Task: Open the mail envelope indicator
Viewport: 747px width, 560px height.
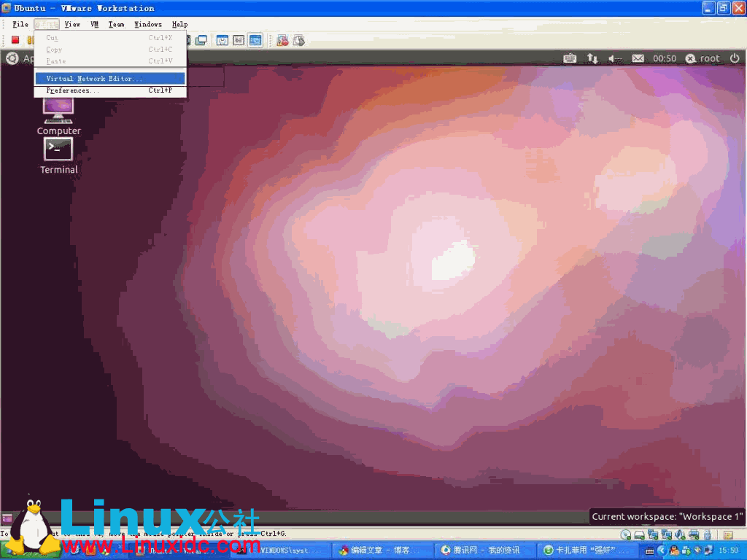Action: pos(638,58)
